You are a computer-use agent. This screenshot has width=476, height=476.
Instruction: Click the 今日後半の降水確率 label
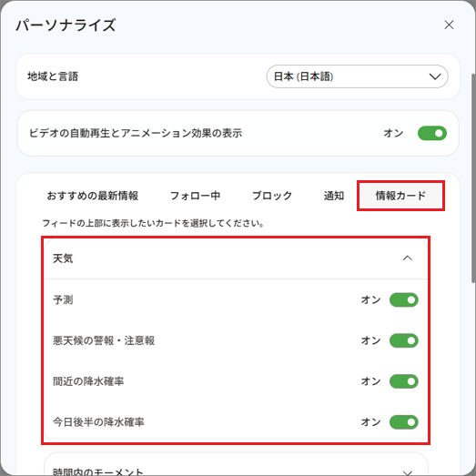(98, 422)
